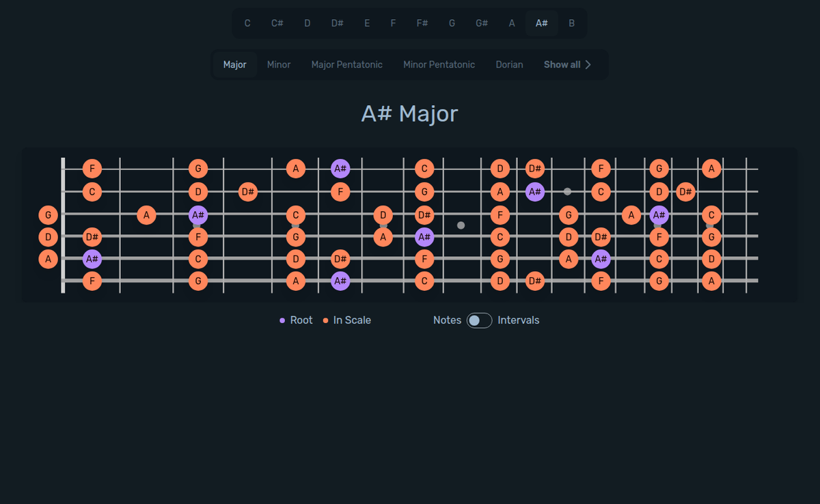Click the purple A# marker on fret six, top string

[340, 168]
